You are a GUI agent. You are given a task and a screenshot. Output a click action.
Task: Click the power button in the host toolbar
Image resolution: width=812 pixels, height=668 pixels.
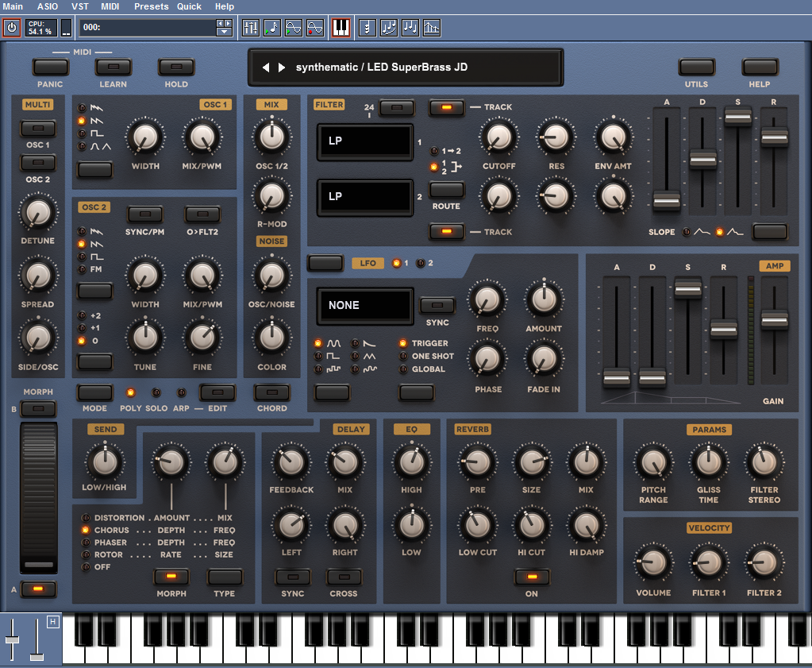(12, 28)
